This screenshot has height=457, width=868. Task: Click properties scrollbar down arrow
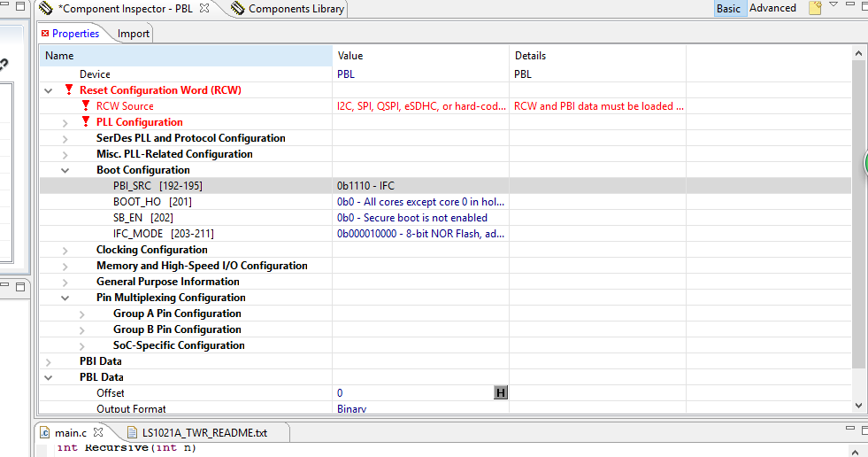pyautogui.click(x=858, y=406)
